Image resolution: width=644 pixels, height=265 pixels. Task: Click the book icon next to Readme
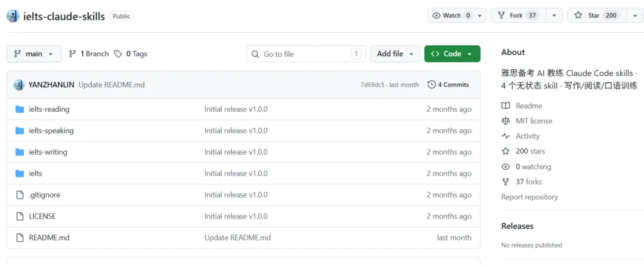506,106
